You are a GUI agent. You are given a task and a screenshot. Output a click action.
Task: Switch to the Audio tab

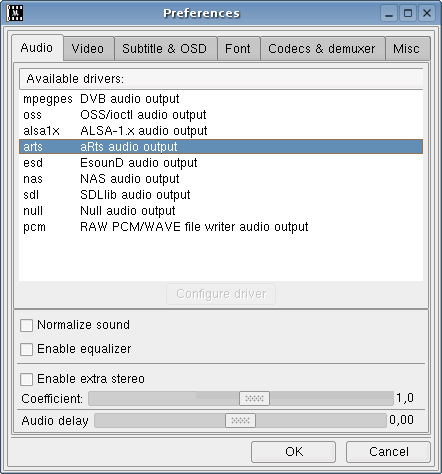pyautogui.click(x=37, y=48)
